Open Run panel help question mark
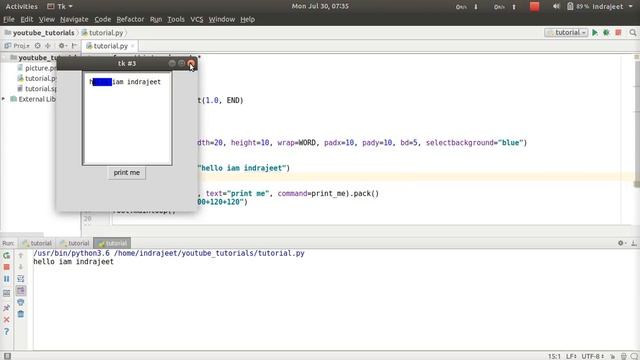 point(7,331)
